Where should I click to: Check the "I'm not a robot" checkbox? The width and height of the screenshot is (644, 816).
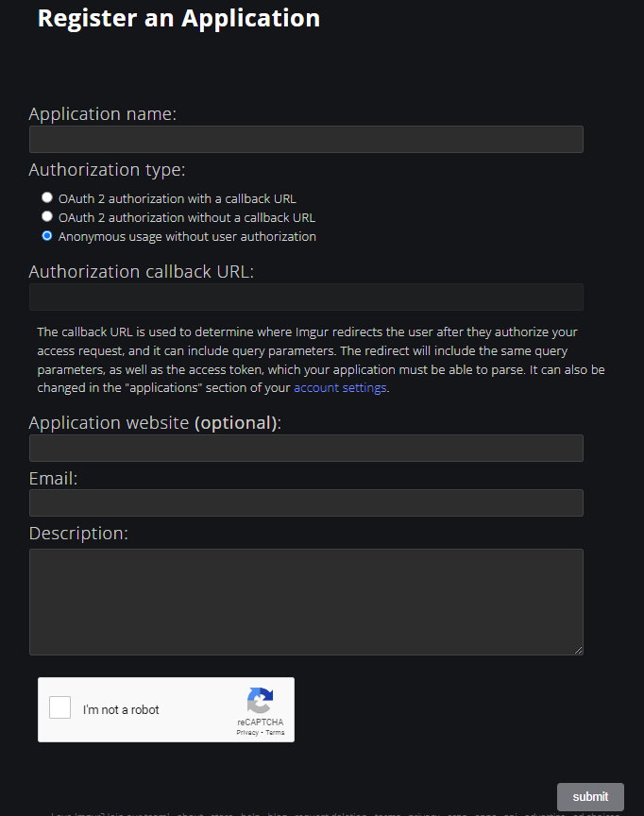pyautogui.click(x=59, y=706)
